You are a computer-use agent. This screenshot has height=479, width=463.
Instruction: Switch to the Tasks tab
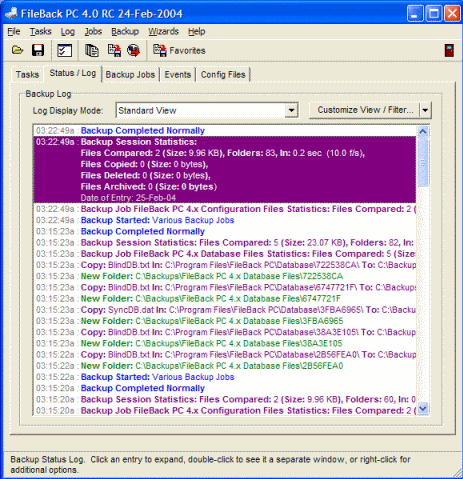click(27, 74)
